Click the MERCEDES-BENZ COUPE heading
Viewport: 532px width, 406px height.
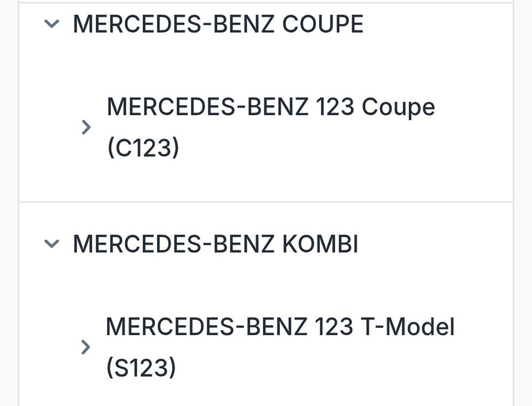(x=218, y=24)
